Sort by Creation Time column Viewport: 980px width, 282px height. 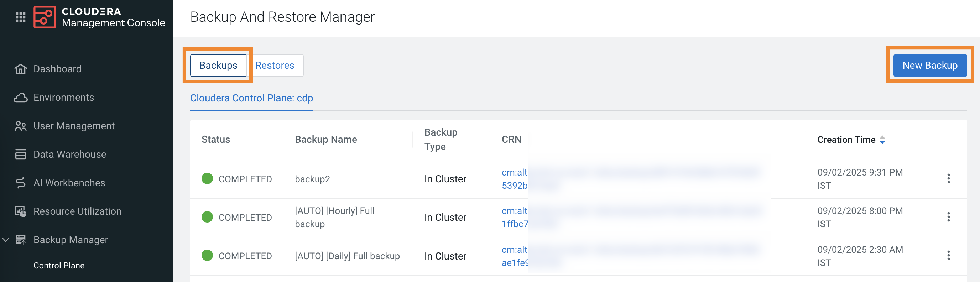pos(882,140)
